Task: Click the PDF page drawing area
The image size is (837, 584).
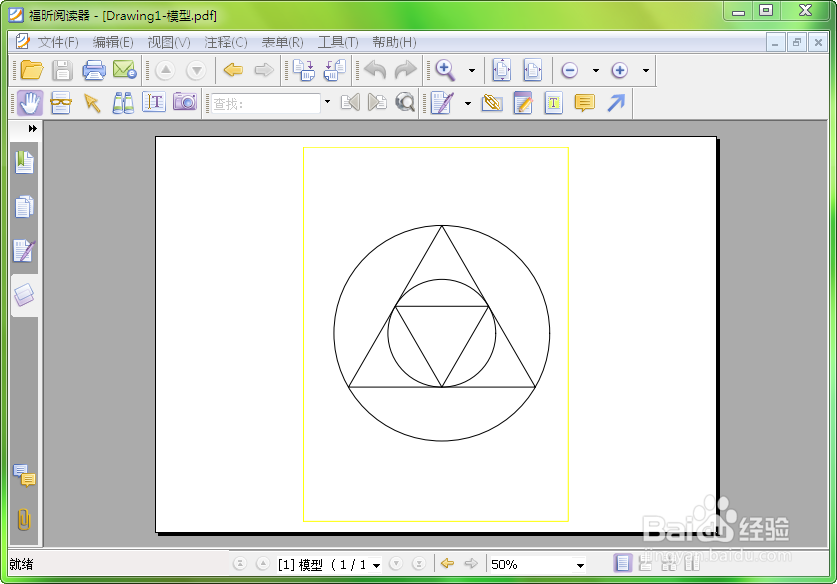Action: coord(436,334)
